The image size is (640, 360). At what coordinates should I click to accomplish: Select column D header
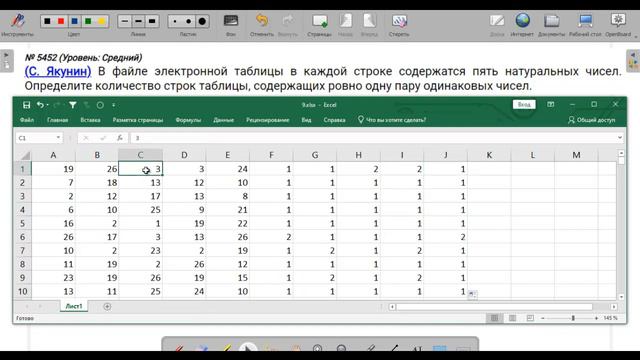pyautogui.click(x=184, y=155)
